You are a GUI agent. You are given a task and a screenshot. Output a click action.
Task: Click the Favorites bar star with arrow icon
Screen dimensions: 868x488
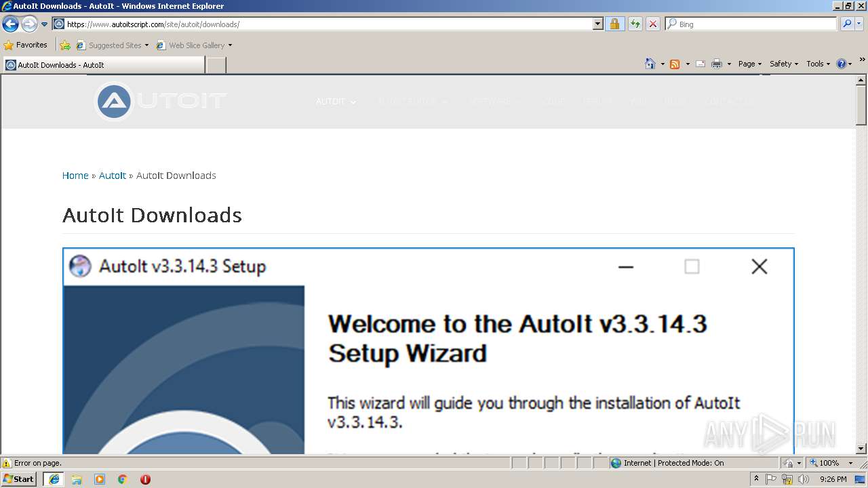(x=65, y=45)
